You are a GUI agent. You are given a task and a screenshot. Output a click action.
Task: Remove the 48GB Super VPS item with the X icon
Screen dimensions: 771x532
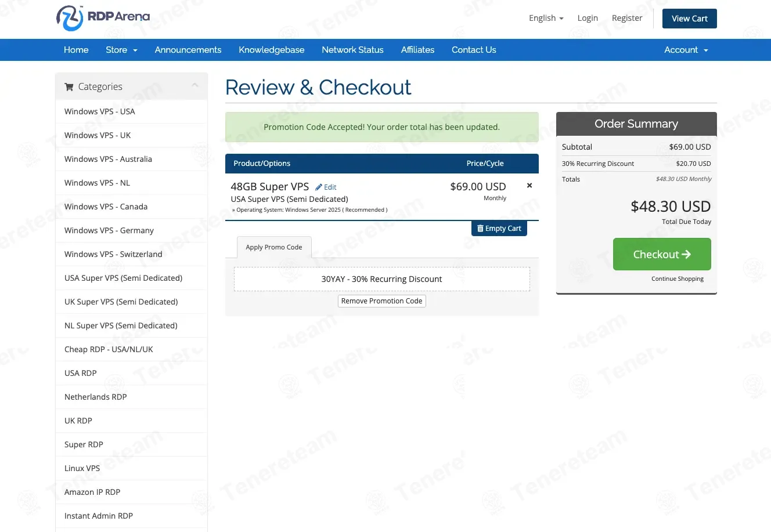(529, 186)
